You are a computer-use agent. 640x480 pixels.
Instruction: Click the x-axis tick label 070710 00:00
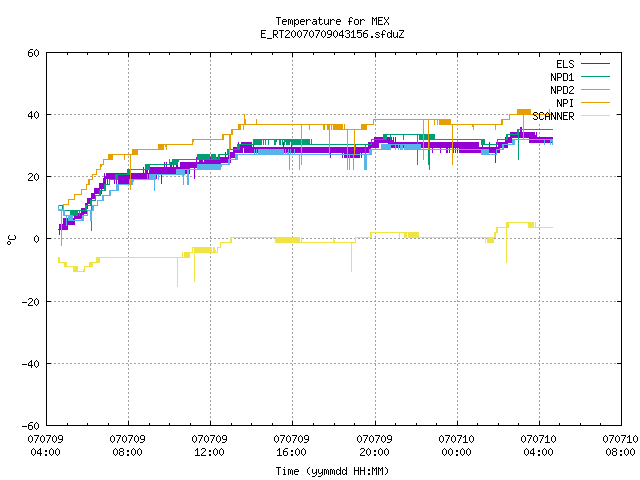pyautogui.click(x=456, y=445)
